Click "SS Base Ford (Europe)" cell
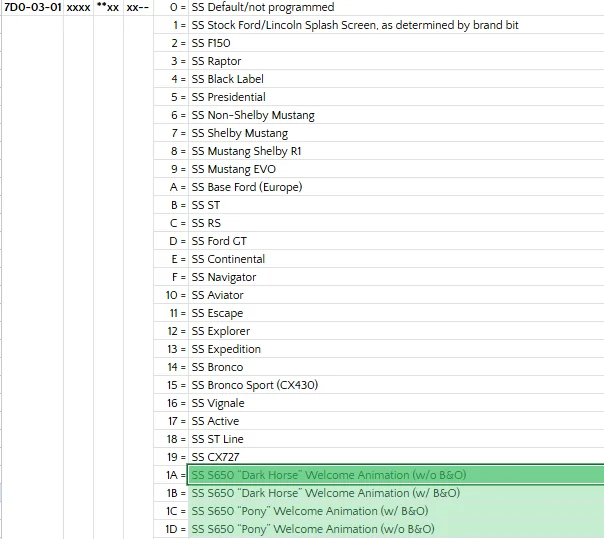 pyautogui.click(x=396, y=187)
